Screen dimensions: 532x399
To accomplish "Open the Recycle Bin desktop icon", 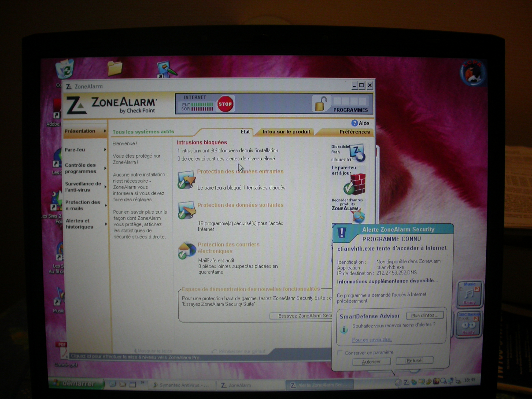I will click(64, 69).
